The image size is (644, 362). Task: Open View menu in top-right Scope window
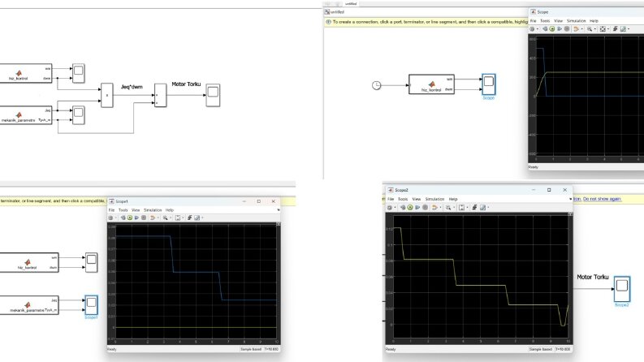pyautogui.click(x=558, y=21)
